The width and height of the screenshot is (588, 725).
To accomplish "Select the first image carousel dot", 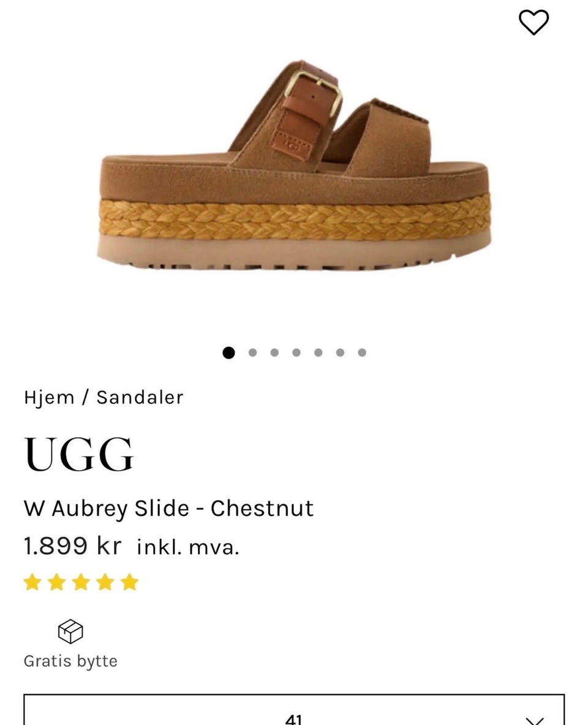I will (229, 353).
